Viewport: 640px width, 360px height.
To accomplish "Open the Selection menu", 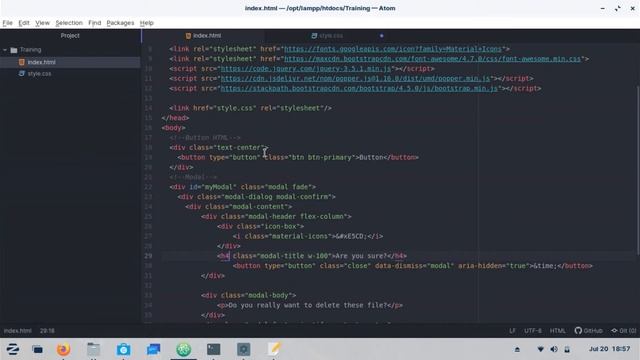I will 69,23.
